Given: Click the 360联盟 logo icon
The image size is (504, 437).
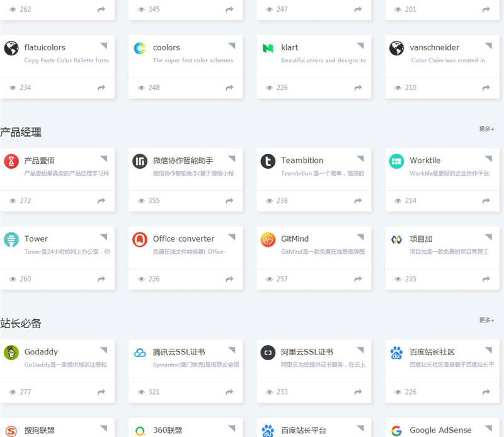Looking at the screenshot, I should [x=139, y=431].
